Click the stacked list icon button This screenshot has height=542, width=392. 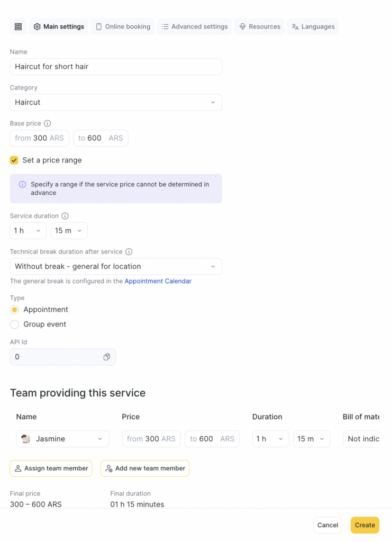point(18,26)
